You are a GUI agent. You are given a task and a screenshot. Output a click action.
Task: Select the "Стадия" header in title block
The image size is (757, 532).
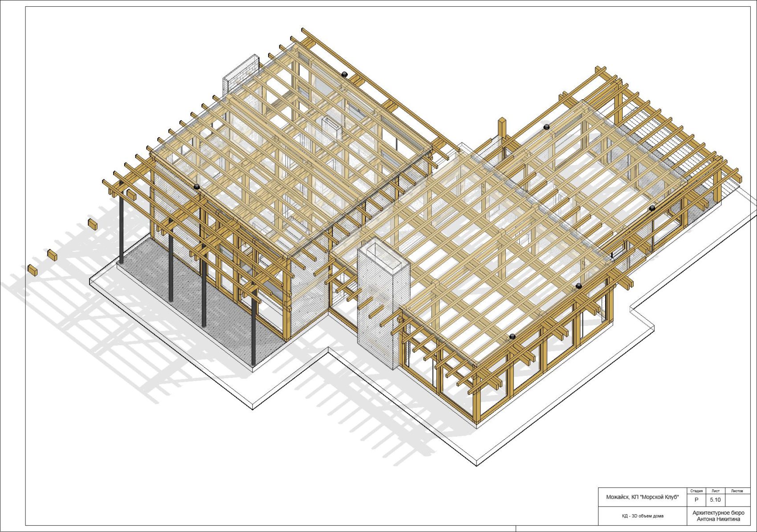pyautogui.click(x=696, y=491)
